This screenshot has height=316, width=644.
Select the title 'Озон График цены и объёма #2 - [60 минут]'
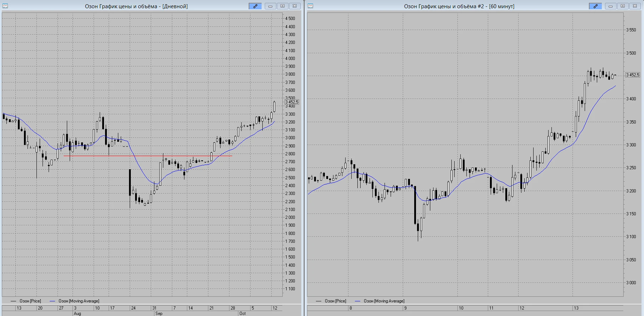(459, 6)
